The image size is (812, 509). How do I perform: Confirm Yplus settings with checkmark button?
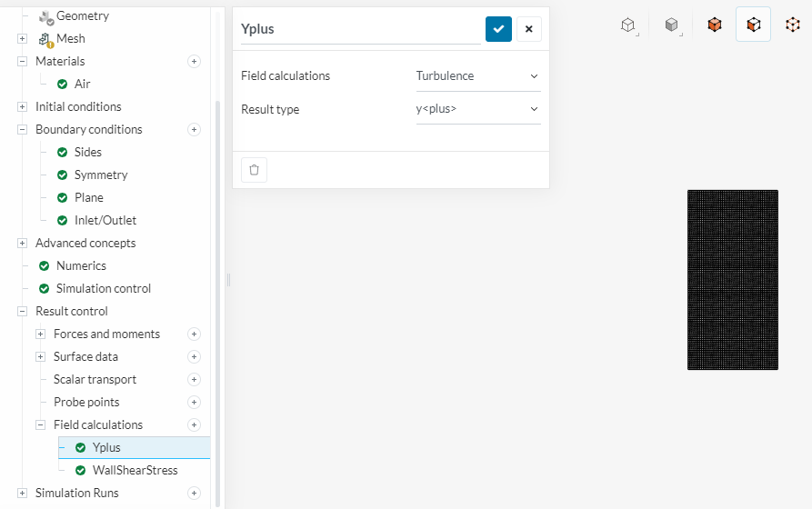(x=498, y=29)
